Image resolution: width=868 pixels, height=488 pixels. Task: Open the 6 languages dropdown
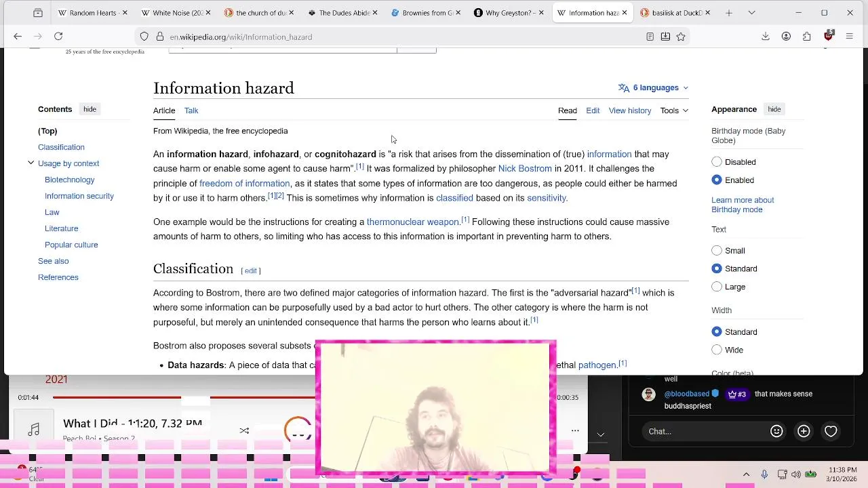[x=653, y=87]
